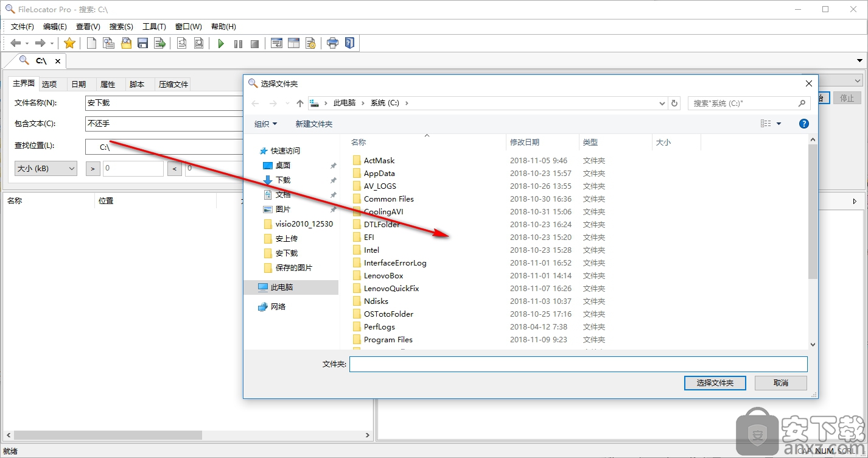Print using the printer toolbar icon
868x458 pixels.
point(332,43)
